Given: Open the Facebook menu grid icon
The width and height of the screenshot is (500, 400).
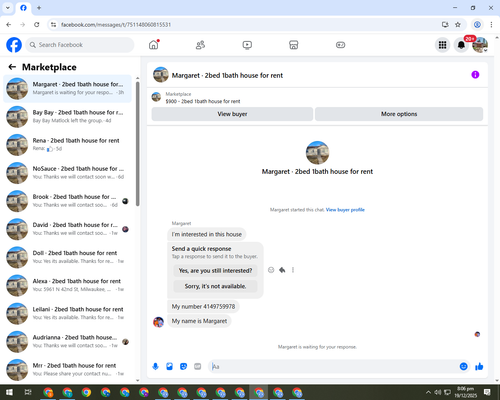Looking at the screenshot, I should tap(442, 45).
